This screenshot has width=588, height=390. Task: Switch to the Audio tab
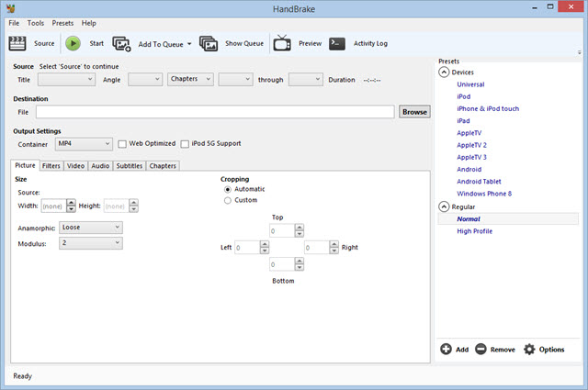(100, 165)
